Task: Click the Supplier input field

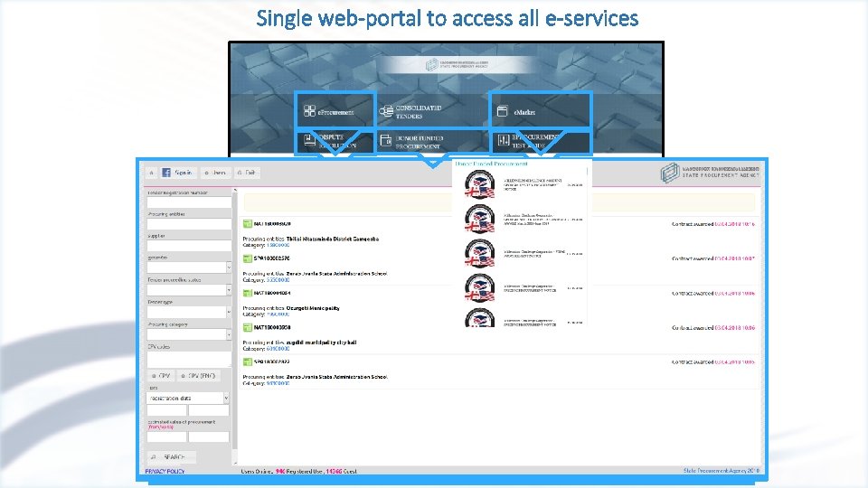Action: tap(189, 245)
